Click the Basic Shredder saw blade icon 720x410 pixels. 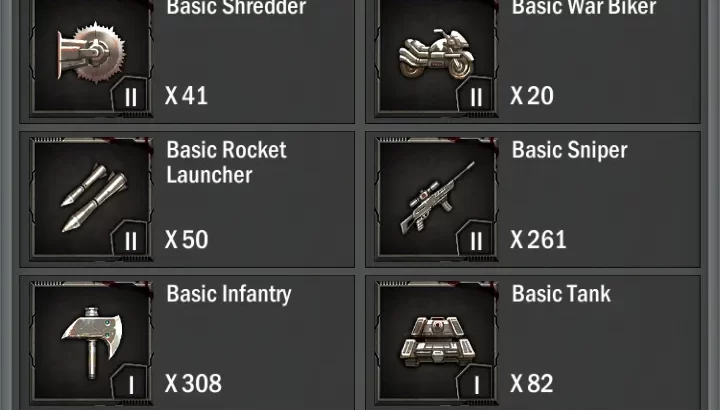click(91, 53)
